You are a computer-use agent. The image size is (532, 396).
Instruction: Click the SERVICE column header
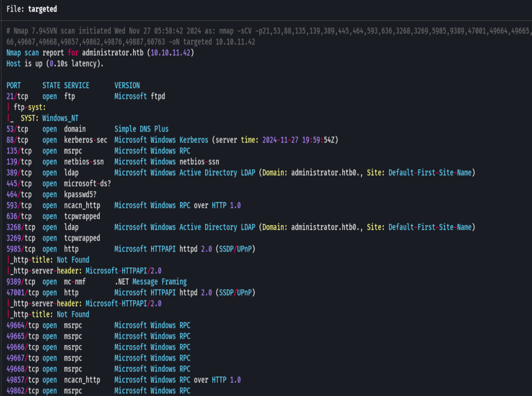[x=77, y=85]
